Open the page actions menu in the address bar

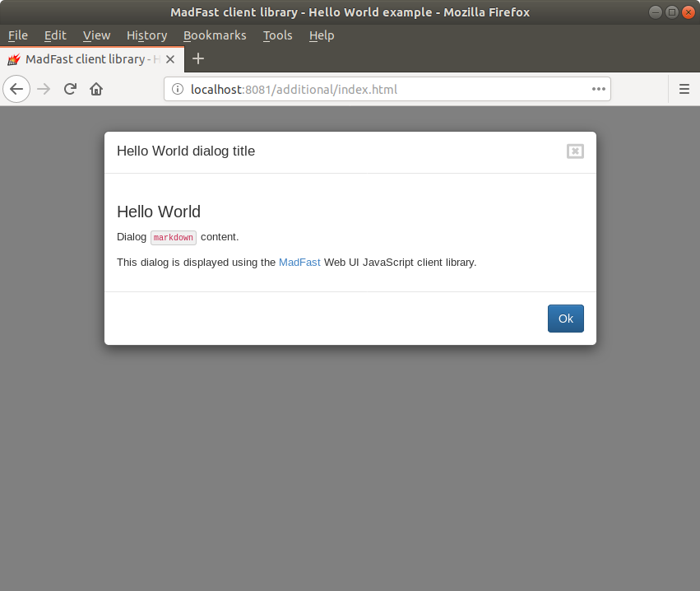(x=598, y=89)
